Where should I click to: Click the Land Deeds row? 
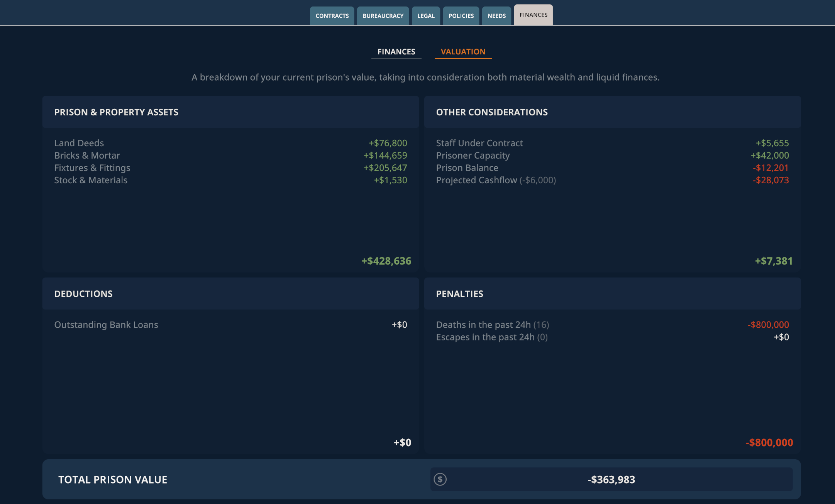click(79, 143)
